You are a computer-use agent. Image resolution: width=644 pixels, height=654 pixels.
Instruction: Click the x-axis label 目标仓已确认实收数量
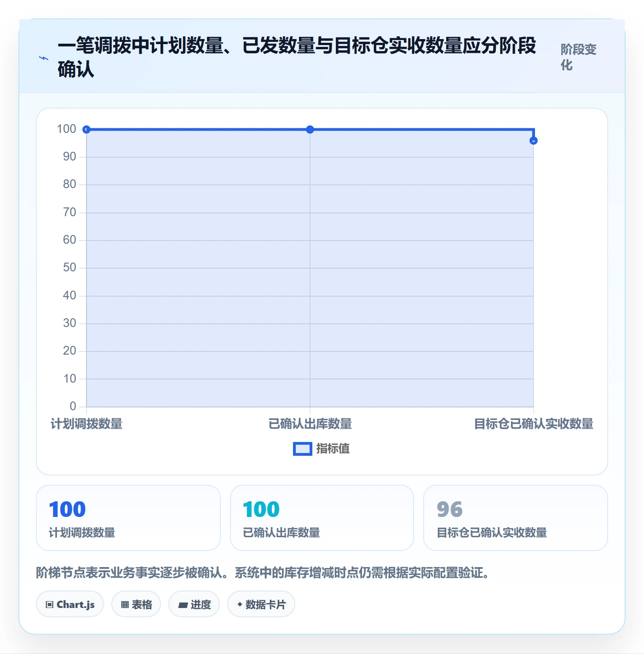(534, 424)
